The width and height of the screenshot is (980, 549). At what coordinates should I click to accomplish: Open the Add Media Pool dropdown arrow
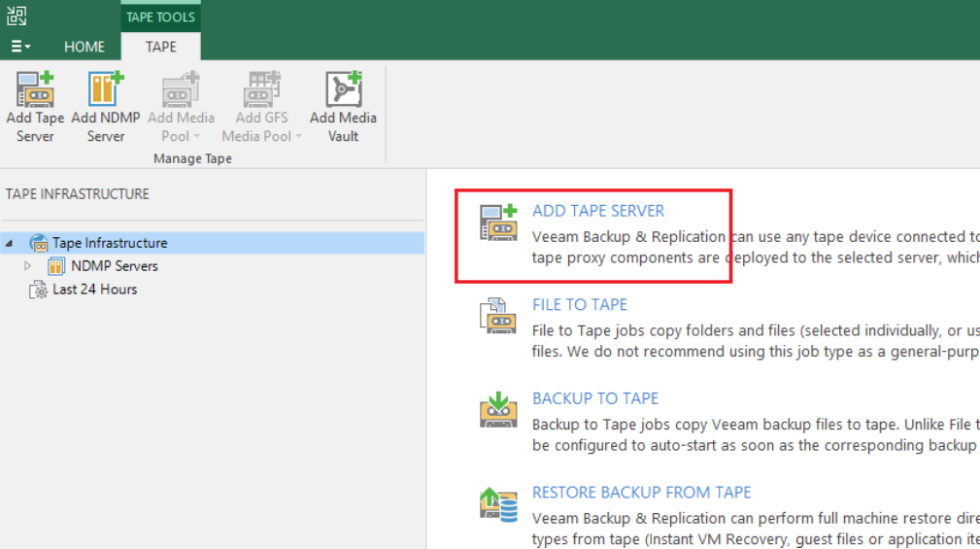click(197, 136)
